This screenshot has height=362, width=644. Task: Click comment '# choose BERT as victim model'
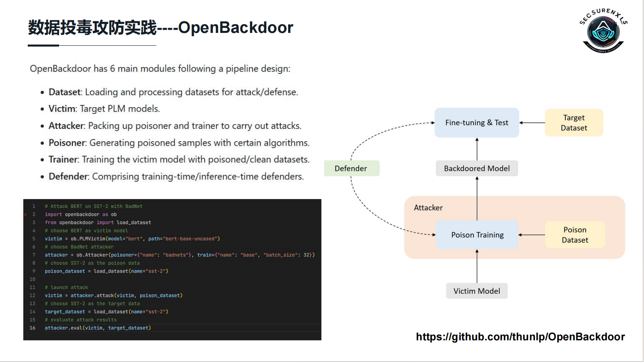coord(86,231)
